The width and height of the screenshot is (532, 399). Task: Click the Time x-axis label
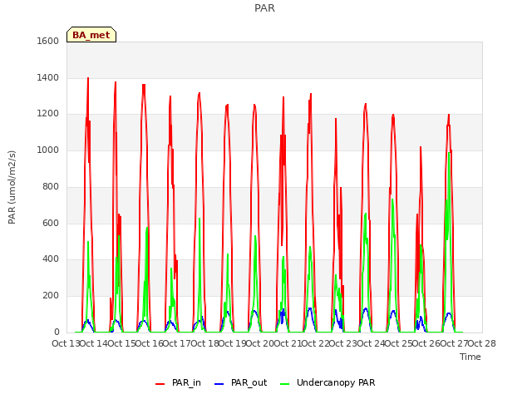tap(470, 357)
